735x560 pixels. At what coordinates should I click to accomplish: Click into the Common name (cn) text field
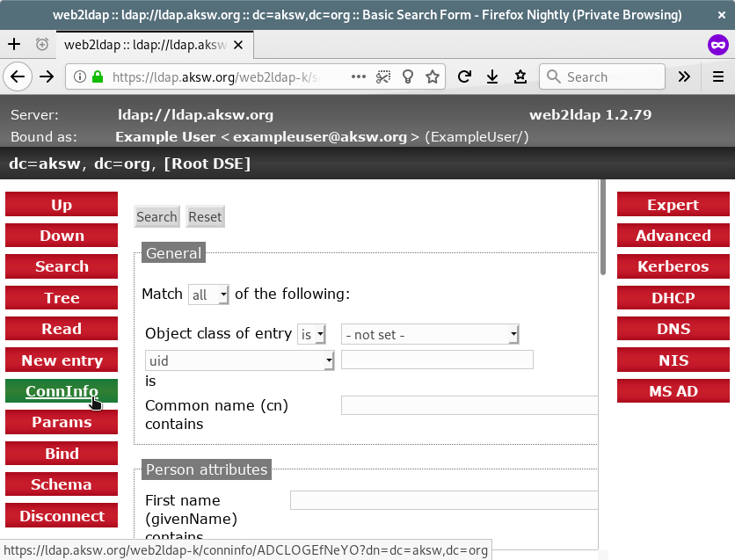tap(469, 405)
